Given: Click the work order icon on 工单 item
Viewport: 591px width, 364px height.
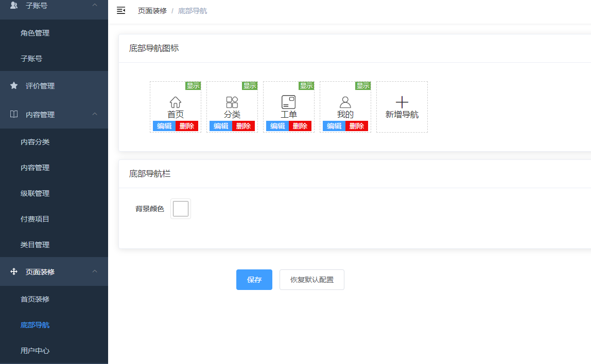Looking at the screenshot, I should pos(288,101).
